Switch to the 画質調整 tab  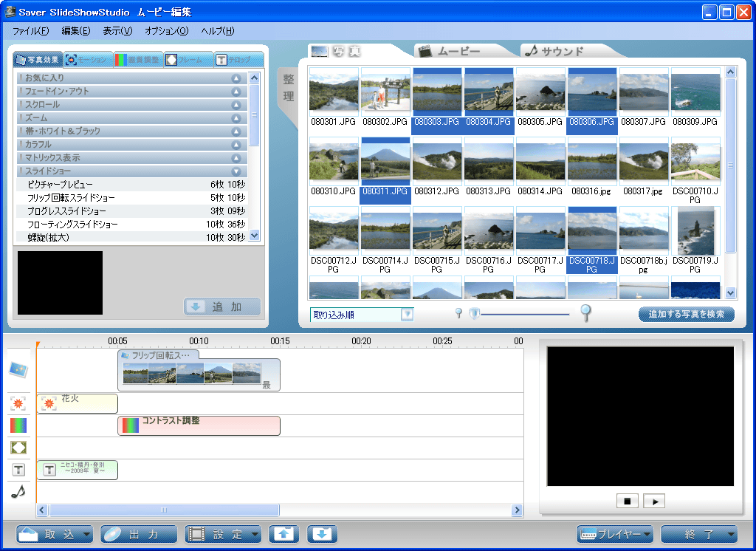tap(139, 60)
